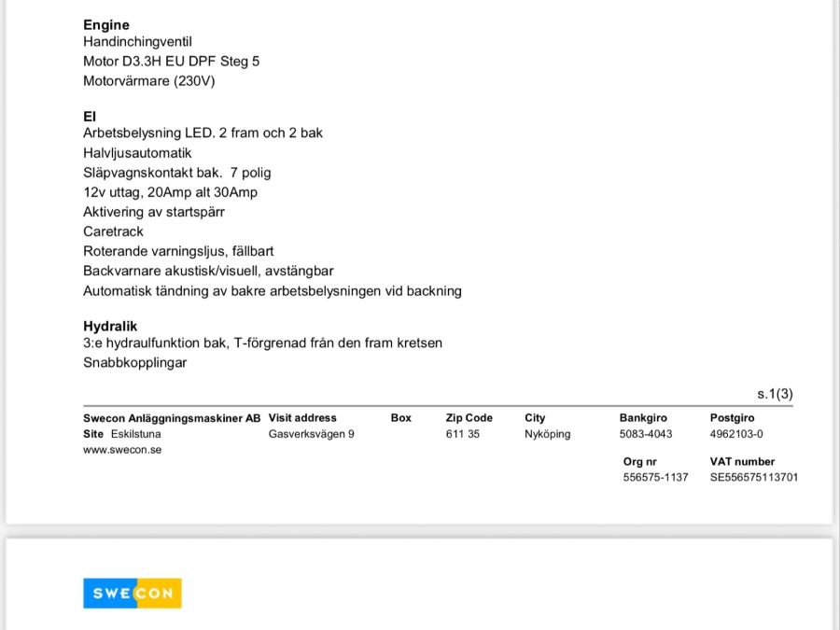
Task: Click the Aktivering av startspärr line
Action: pyautogui.click(x=154, y=212)
